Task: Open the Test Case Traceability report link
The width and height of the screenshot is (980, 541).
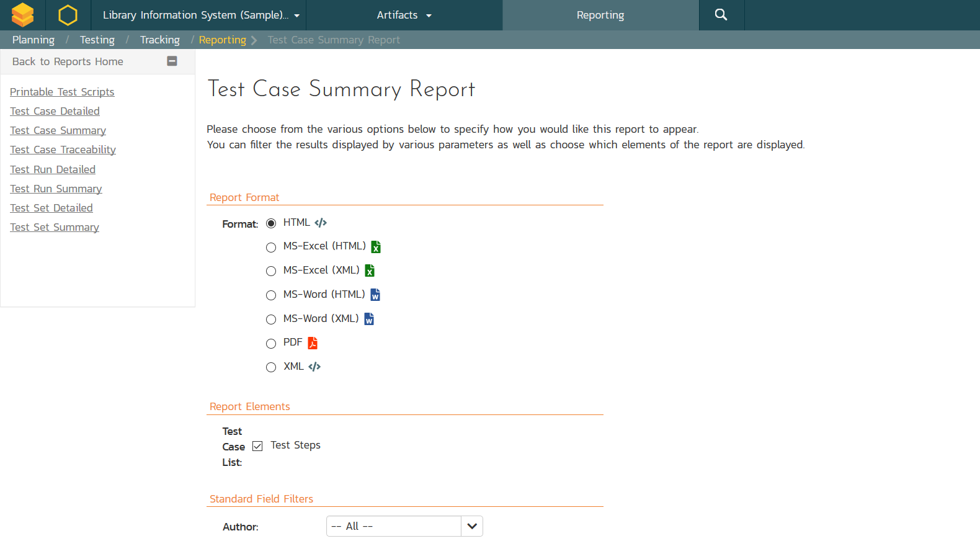Action: pos(63,150)
